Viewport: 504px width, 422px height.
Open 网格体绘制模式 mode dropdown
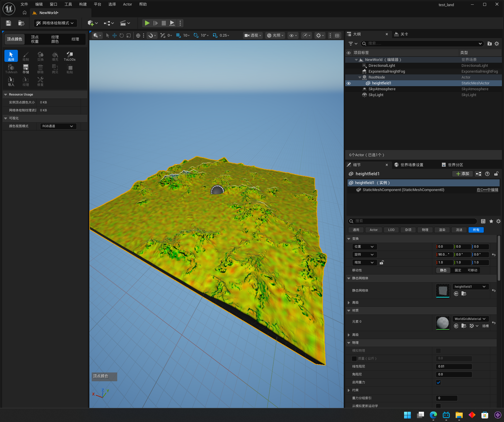pyautogui.click(x=55, y=23)
